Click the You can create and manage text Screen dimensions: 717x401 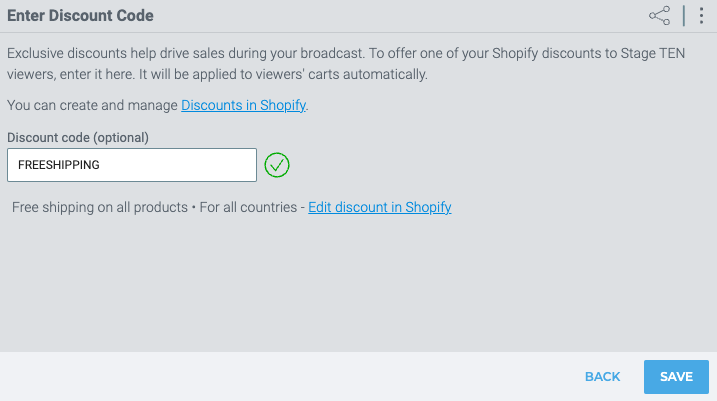click(x=92, y=105)
